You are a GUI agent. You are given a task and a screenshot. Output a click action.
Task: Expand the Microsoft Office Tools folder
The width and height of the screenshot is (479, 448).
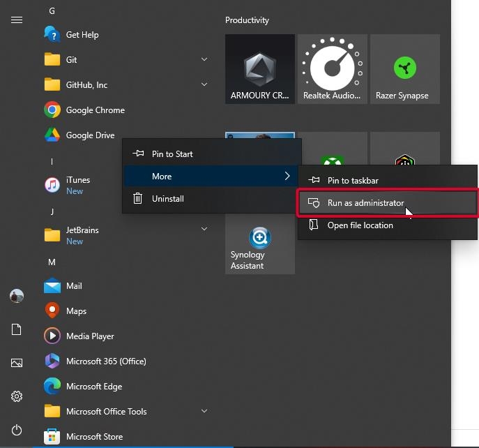click(x=204, y=411)
